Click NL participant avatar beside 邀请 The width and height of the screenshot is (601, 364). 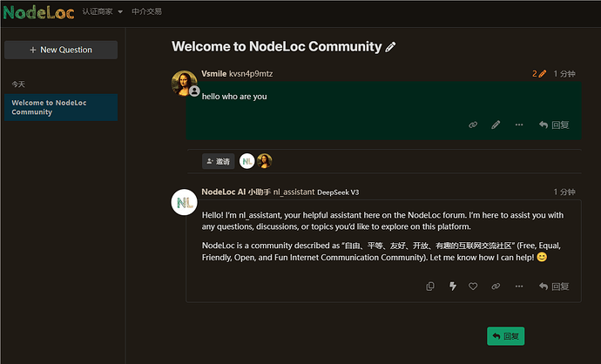point(246,161)
